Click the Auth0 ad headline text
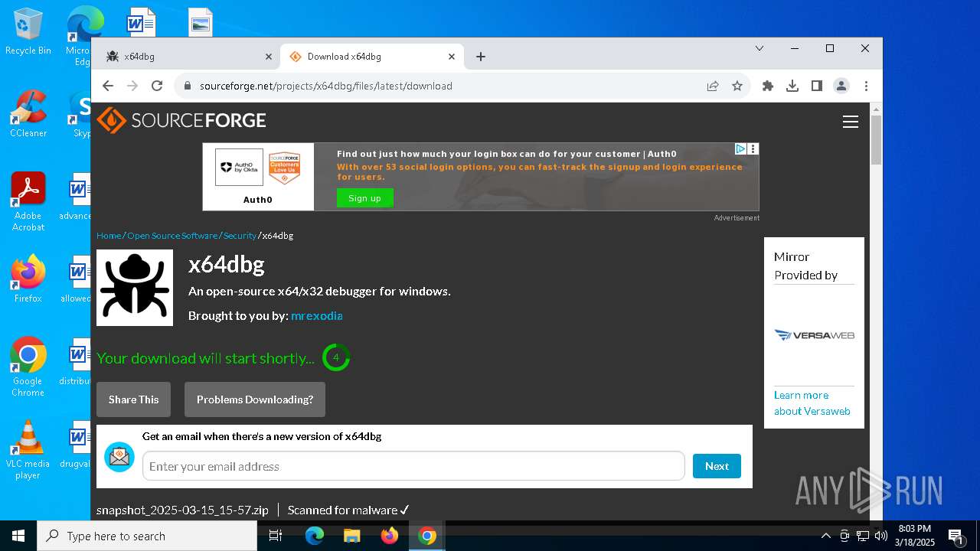Image resolution: width=980 pixels, height=551 pixels. (507, 154)
